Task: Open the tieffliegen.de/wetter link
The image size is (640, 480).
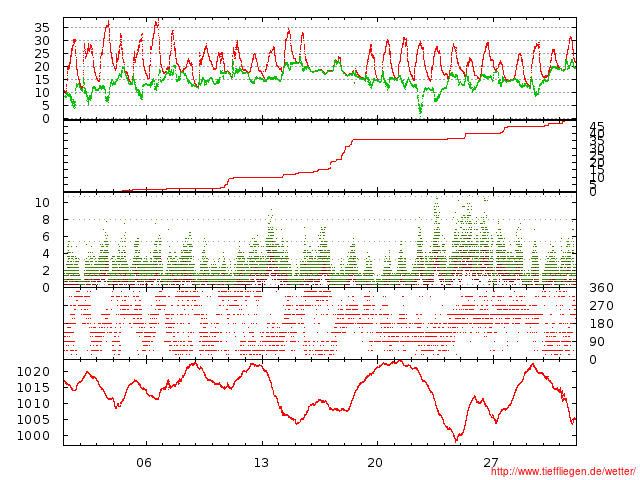Action: coord(563,471)
